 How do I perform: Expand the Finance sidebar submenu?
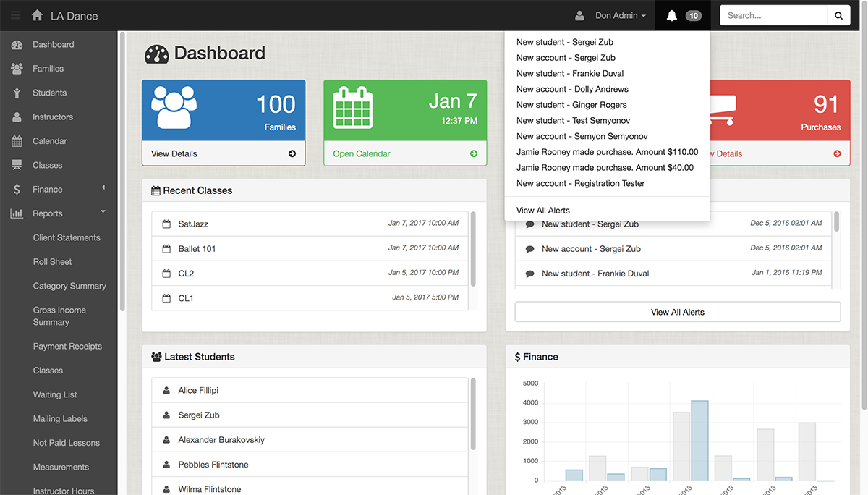[103, 188]
